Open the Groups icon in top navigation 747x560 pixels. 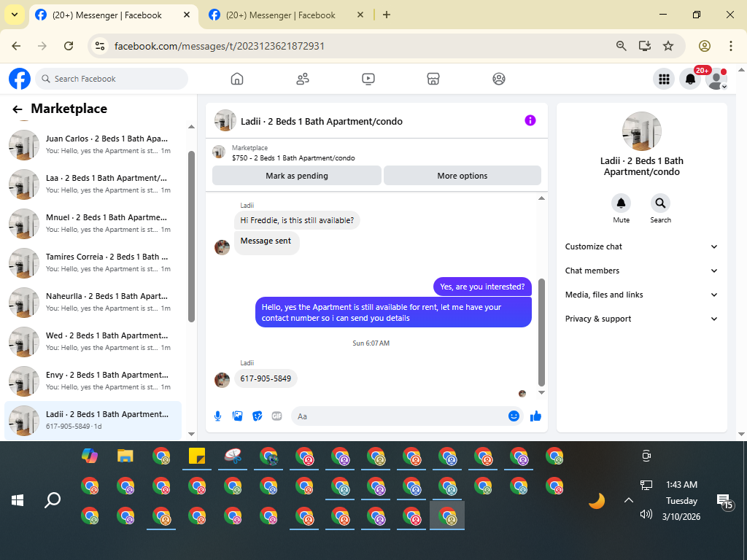pyautogui.click(x=499, y=79)
